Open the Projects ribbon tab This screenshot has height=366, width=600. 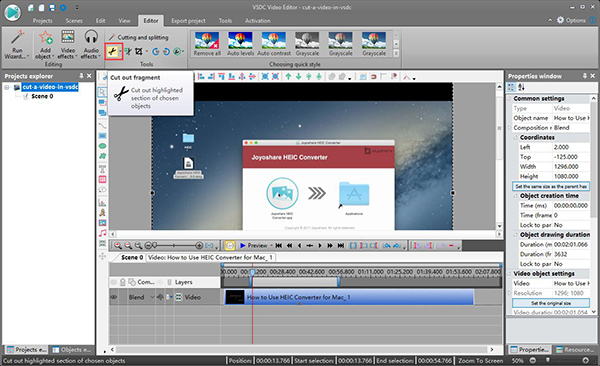pyautogui.click(x=42, y=21)
